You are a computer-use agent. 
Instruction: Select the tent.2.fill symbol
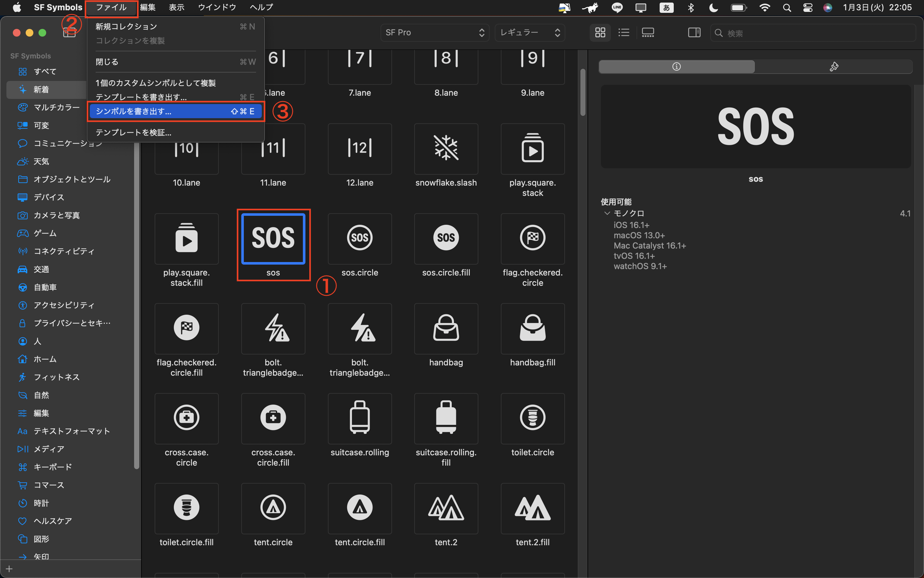click(533, 508)
